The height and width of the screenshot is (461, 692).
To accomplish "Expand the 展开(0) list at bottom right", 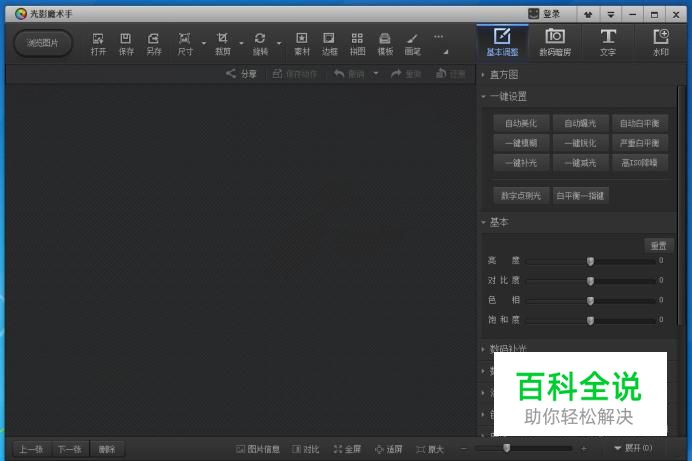I will [x=633, y=448].
